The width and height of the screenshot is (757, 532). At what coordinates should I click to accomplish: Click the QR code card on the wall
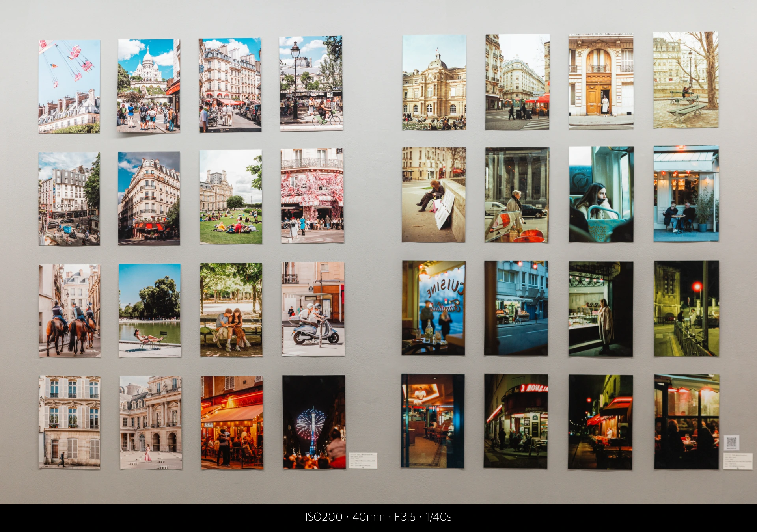pyautogui.click(x=731, y=443)
